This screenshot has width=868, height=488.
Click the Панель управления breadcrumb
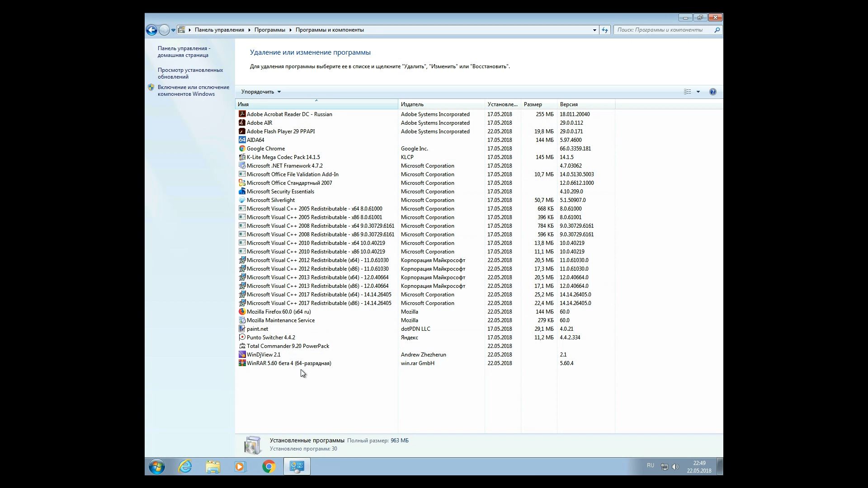(219, 30)
